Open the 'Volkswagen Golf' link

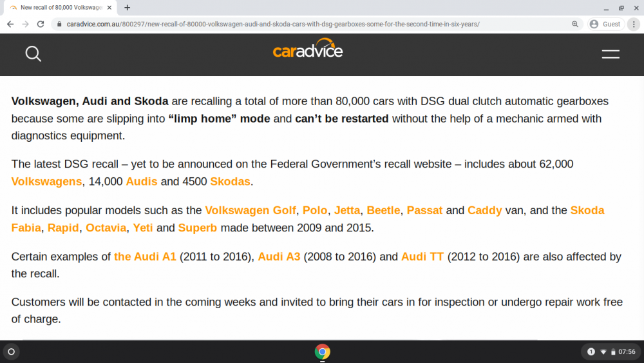tap(250, 210)
